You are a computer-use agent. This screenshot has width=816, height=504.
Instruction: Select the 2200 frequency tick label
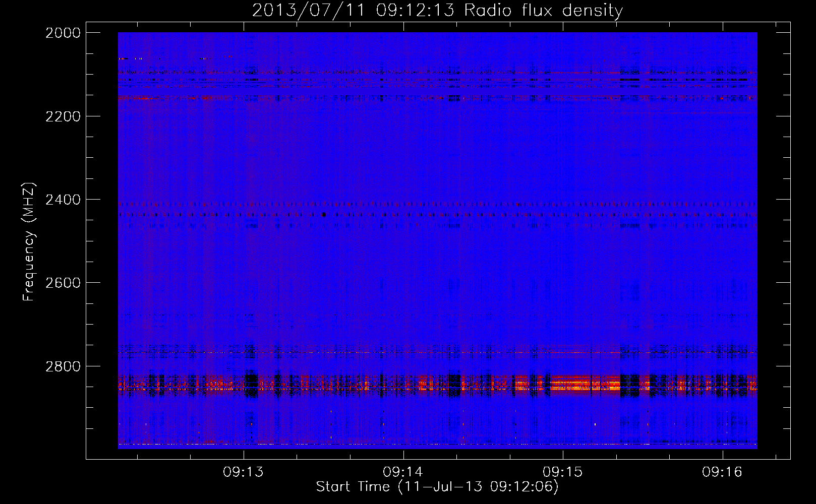63,116
